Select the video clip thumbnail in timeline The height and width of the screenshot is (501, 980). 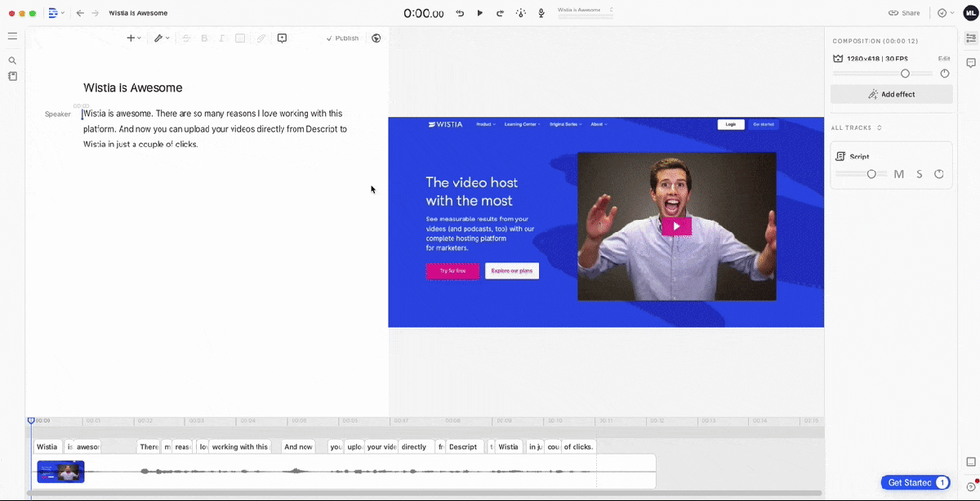[x=60, y=472]
